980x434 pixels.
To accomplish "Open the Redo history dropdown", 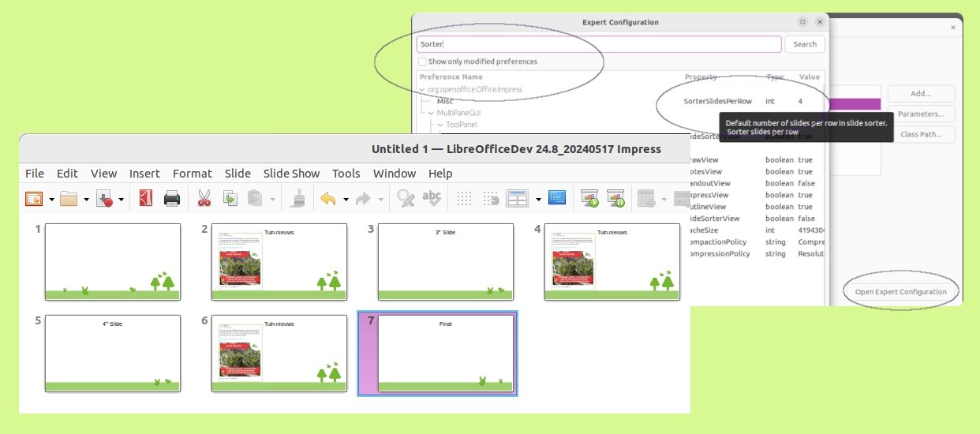I will (381, 200).
